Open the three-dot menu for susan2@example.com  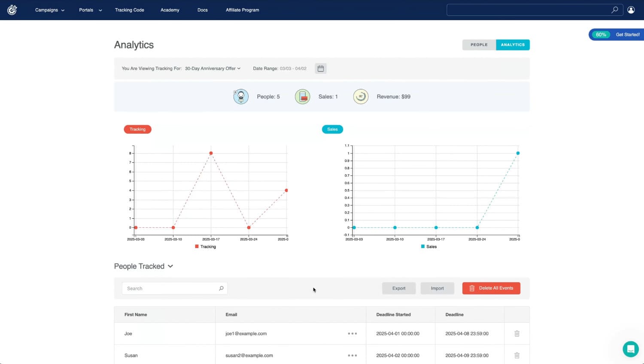pos(352,355)
